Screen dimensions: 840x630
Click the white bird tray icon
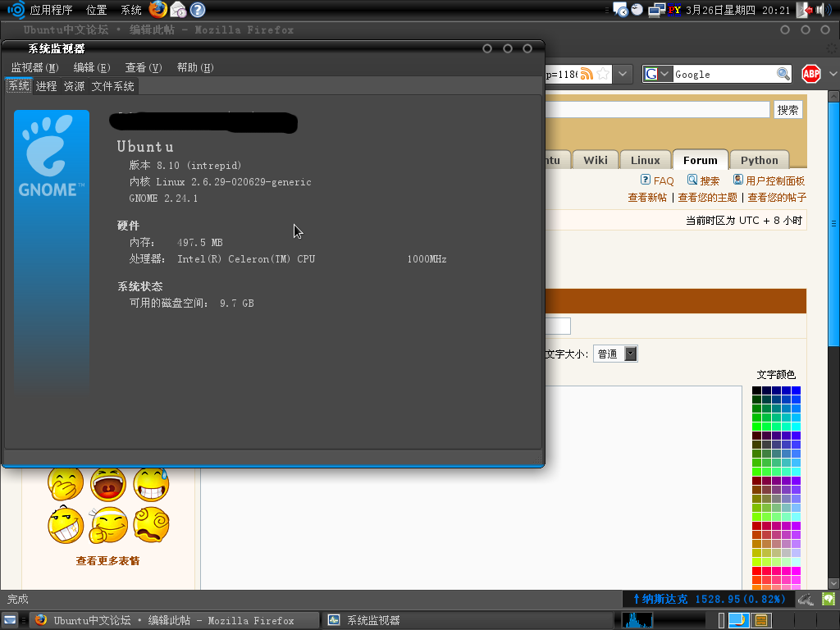(x=637, y=9)
